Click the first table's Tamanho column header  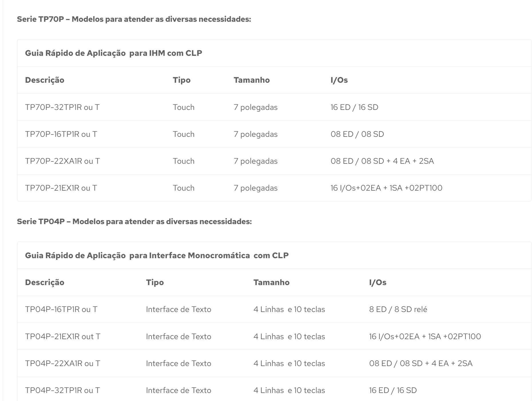pyautogui.click(x=252, y=80)
